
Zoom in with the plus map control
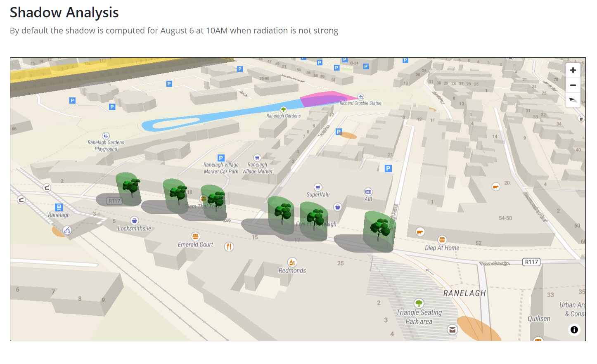coord(573,70)
